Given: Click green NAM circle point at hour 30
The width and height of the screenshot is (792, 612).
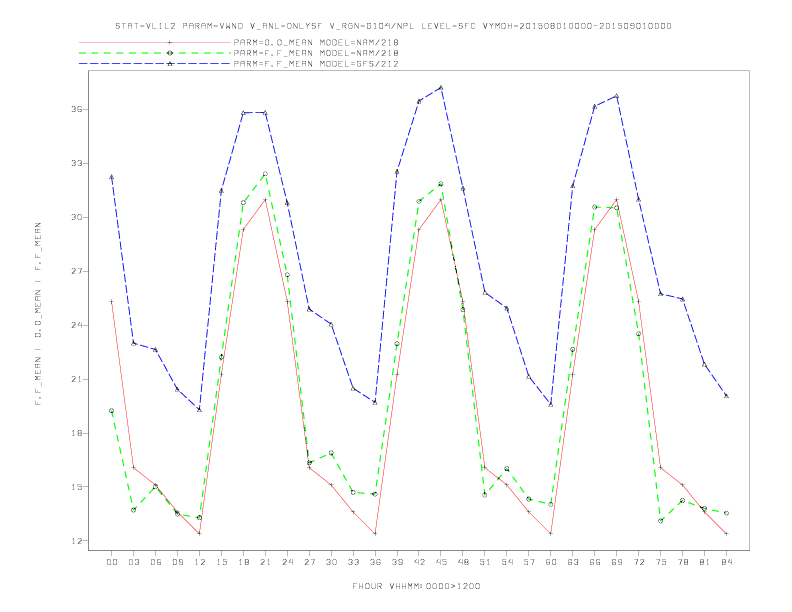Looking at the screenshot, I should click(x=331, y=453).
